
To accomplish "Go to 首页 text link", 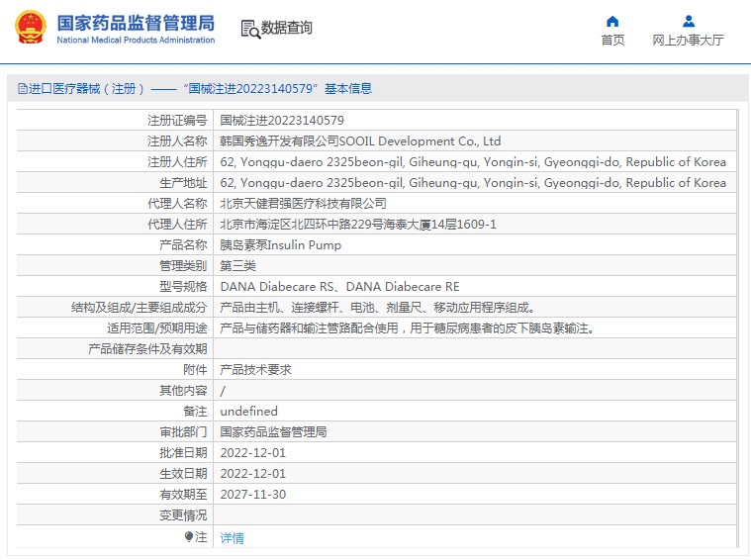I will [612, 41].
